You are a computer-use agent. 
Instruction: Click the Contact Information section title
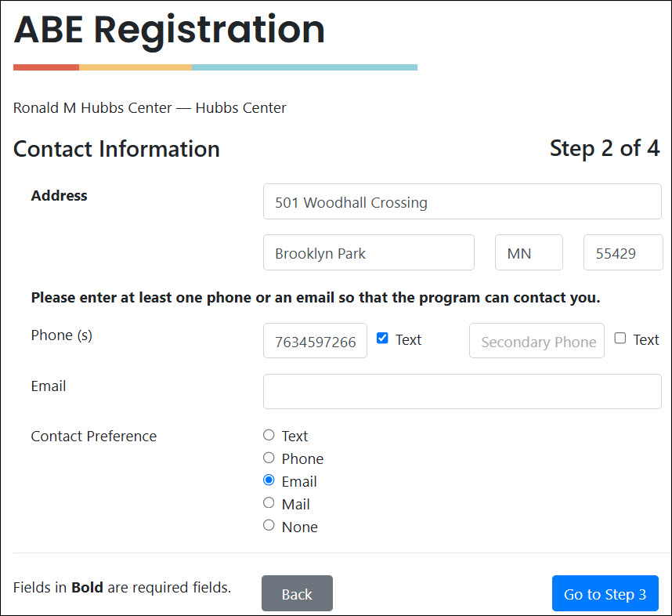pyautogui.click(x=117, y=149)
